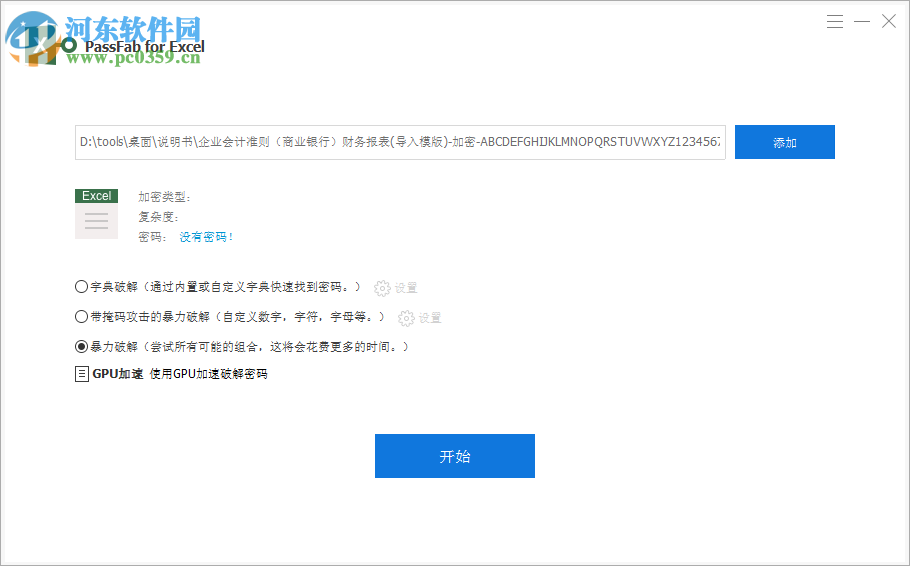Viewport: 910px width, 566px height.
Task: Click the file path input field
Action: tap(400, 142)
